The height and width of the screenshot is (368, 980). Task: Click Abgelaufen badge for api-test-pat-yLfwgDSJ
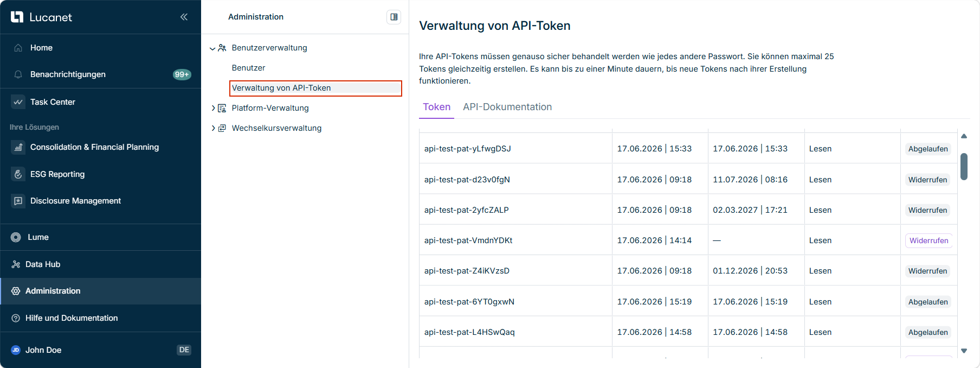928,149
